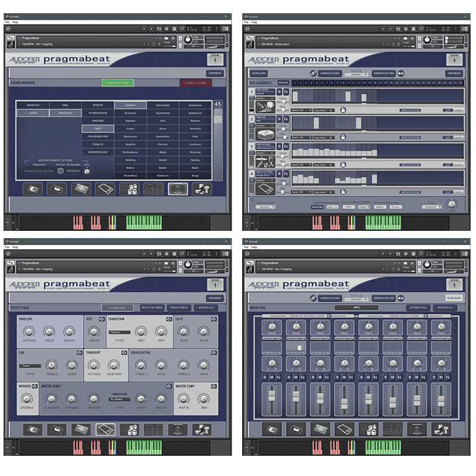The height and width of the screenshot is (476, 476).
Task: Select the GROOVES category in Sounds Browser
Action: [98, 121]
